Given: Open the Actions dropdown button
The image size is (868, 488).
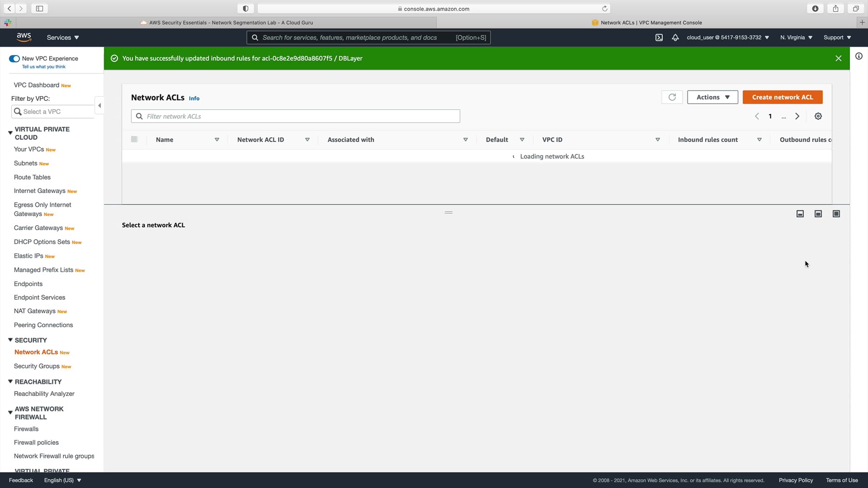Looking at the screenshot, I should point(712,97).
